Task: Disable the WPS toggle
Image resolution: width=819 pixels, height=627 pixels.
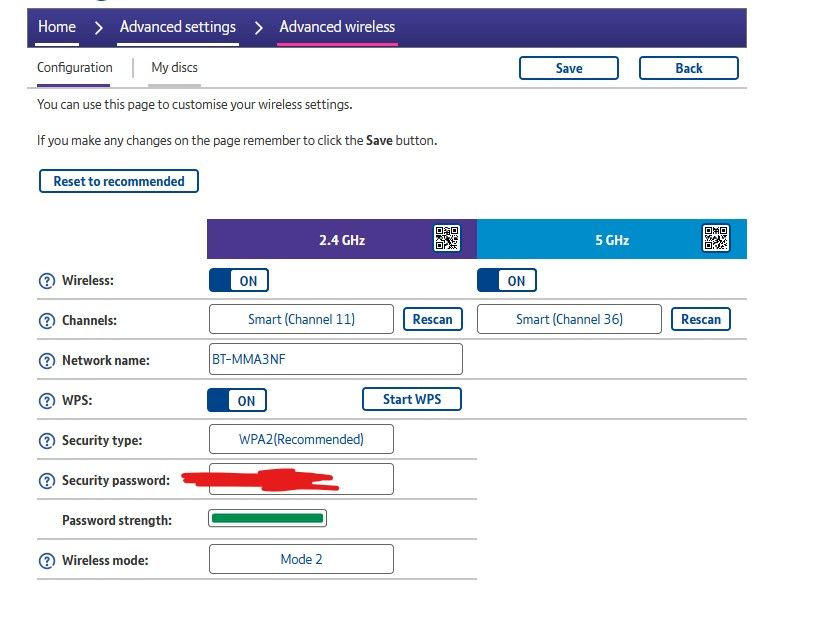Action: 236,400
